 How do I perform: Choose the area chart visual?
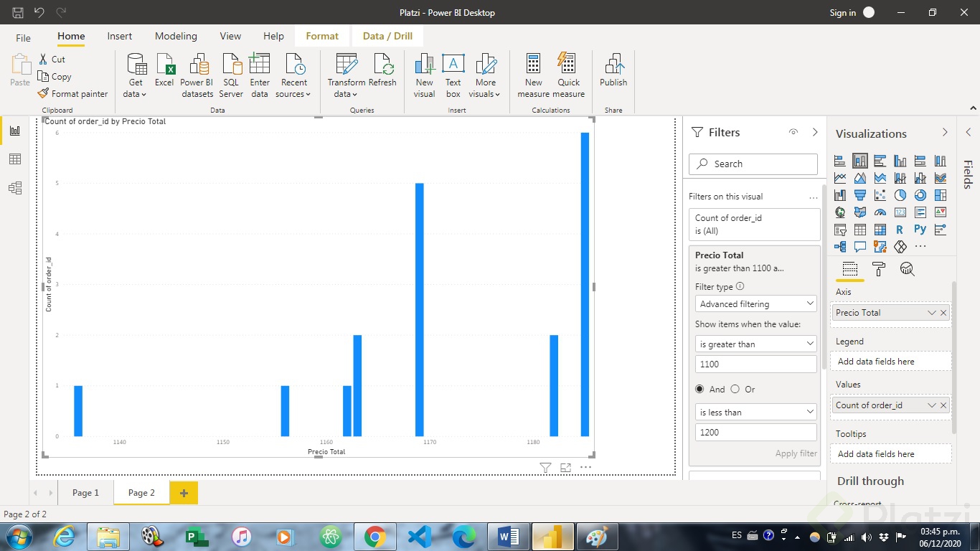coord(860,178)
